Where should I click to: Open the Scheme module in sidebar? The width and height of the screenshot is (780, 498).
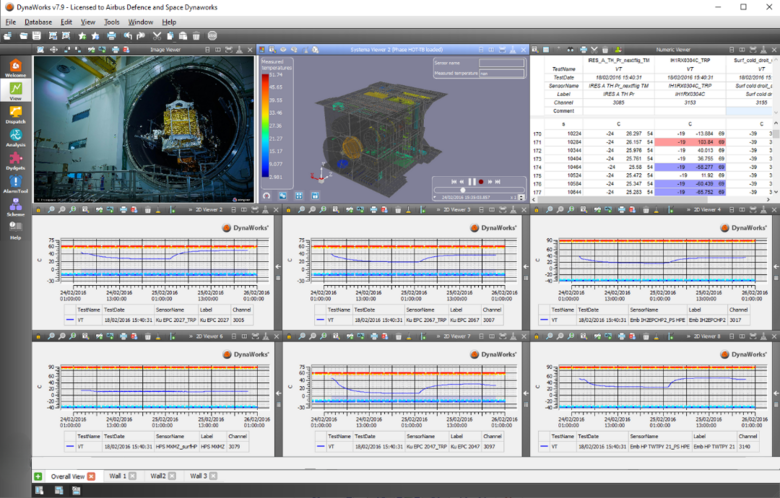point(15,206)
